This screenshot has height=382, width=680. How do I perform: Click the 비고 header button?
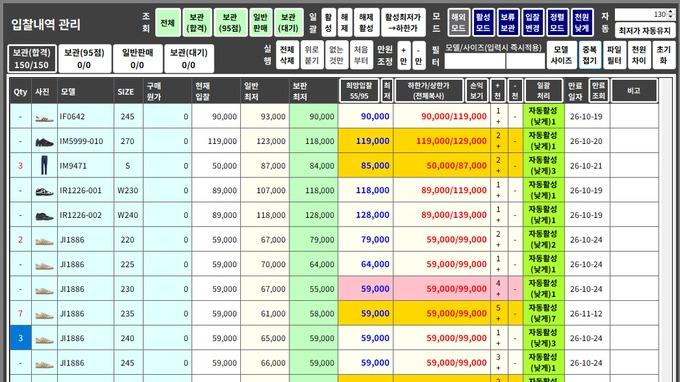(x=634, y=91)
